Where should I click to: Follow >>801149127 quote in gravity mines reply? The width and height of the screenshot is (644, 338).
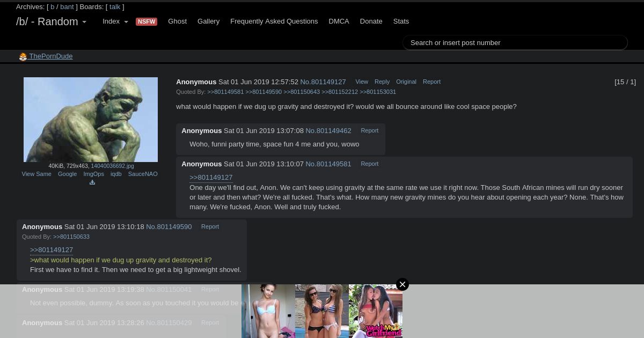pos(211,178)
